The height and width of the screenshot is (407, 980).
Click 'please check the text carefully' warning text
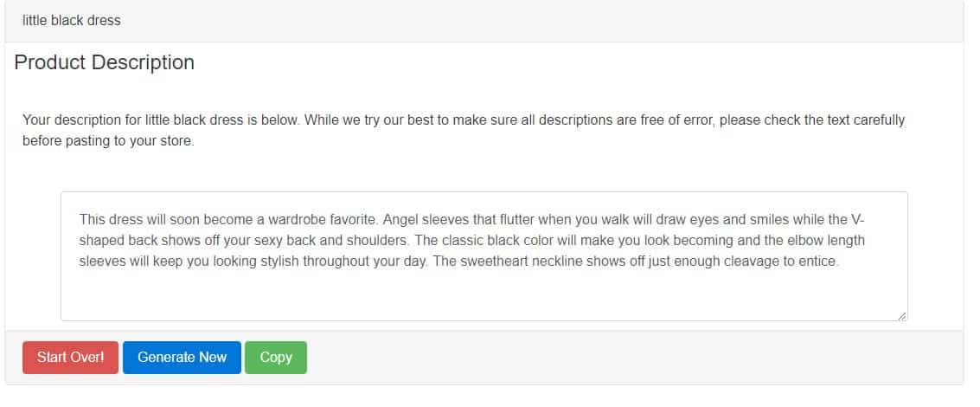click(812, 120)
